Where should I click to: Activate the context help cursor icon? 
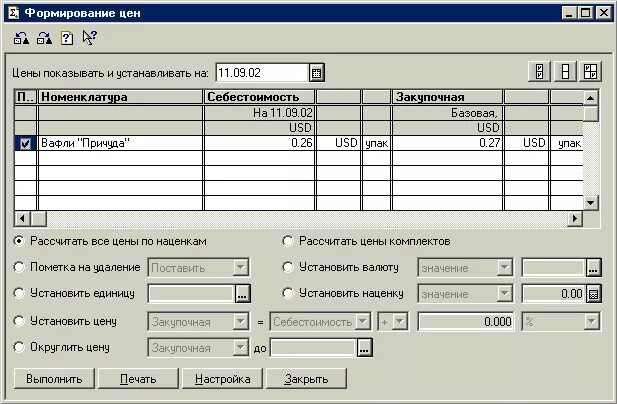[x=90, y=38]
